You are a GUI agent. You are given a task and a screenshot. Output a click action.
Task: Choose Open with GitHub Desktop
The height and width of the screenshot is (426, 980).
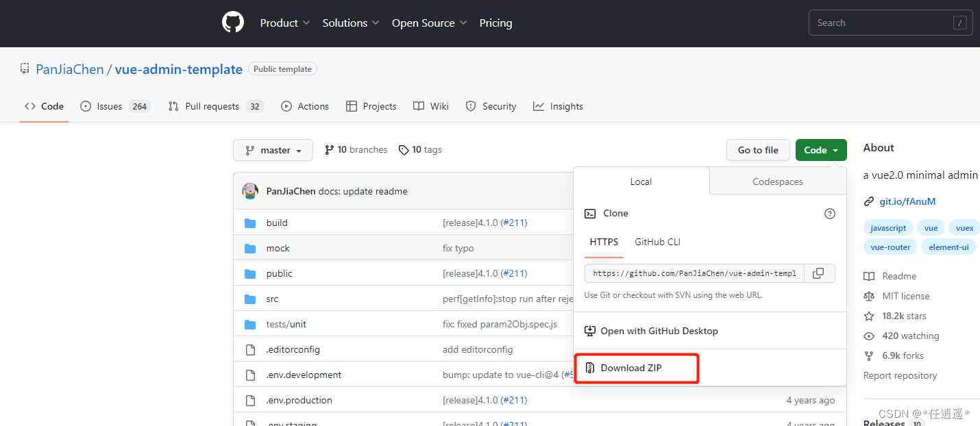[x=651, y=331]
